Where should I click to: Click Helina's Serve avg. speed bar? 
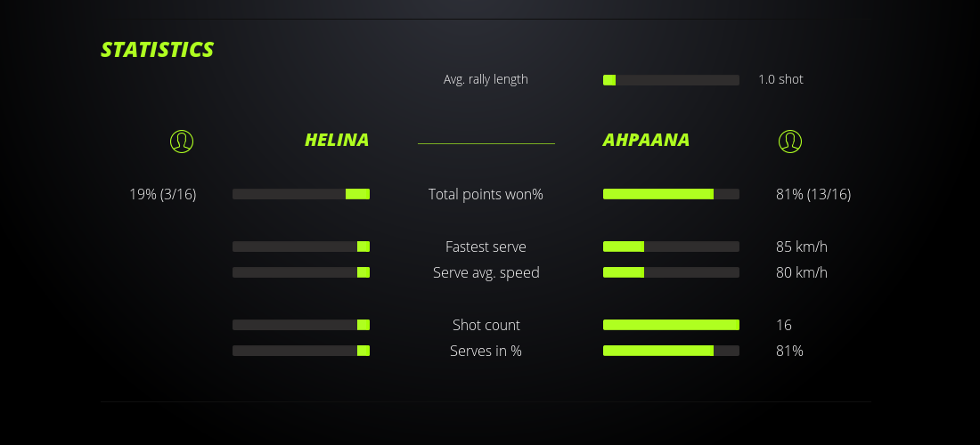pyautogui.click(x=301, y=272)
